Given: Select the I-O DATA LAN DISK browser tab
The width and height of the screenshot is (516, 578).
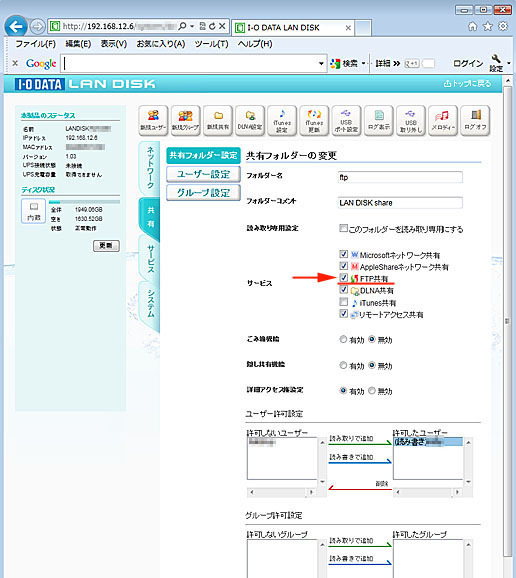Looking at the screenshot, I should coord(293,28).
